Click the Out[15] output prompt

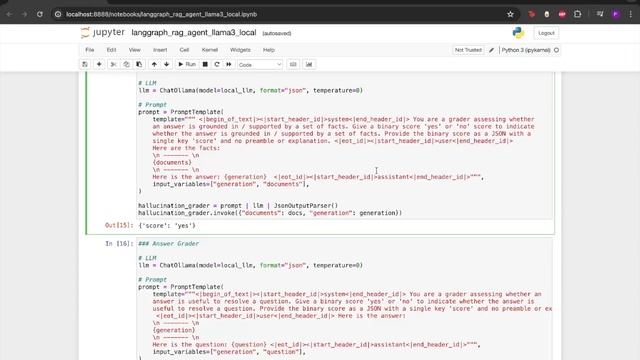pos(119,225)
